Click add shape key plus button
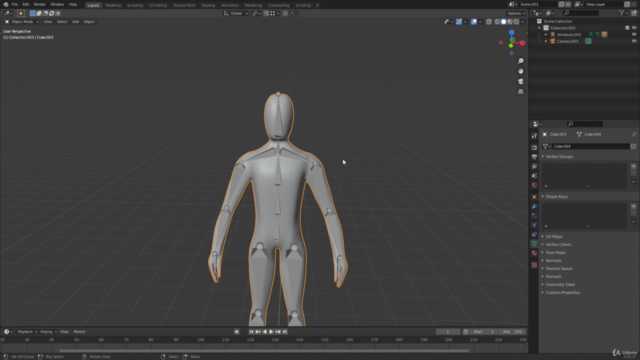 coord(633,206)
